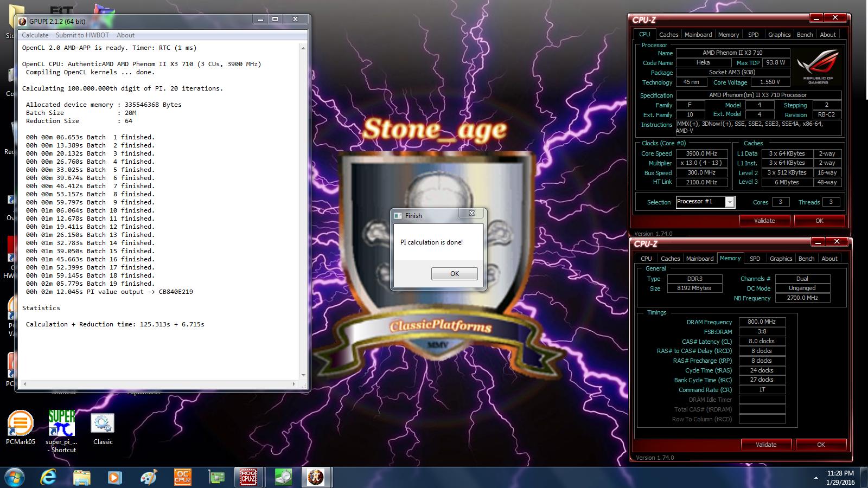Open Calculate menu in GPUPI
This screenshot has width=868, height=488.
35,35
